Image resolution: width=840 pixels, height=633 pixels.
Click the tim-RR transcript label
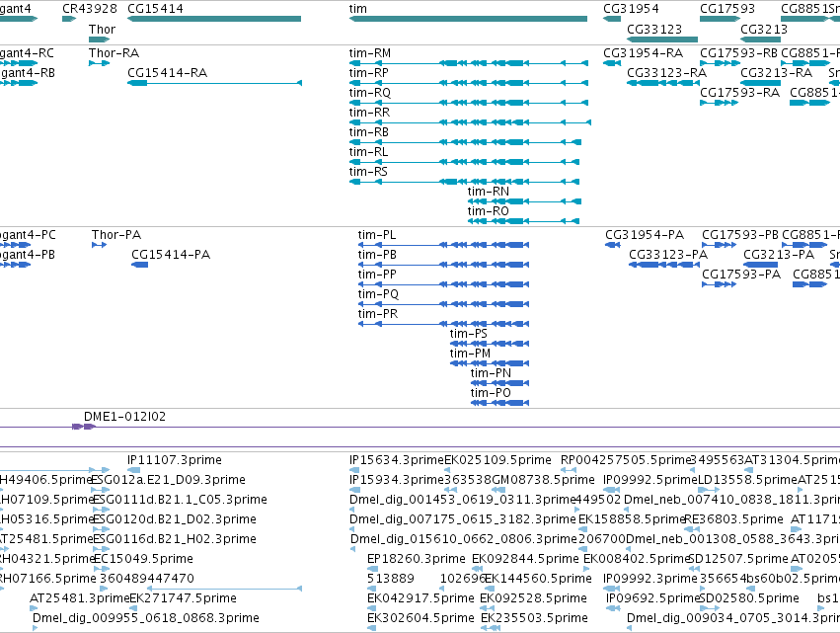pos(369,113)
